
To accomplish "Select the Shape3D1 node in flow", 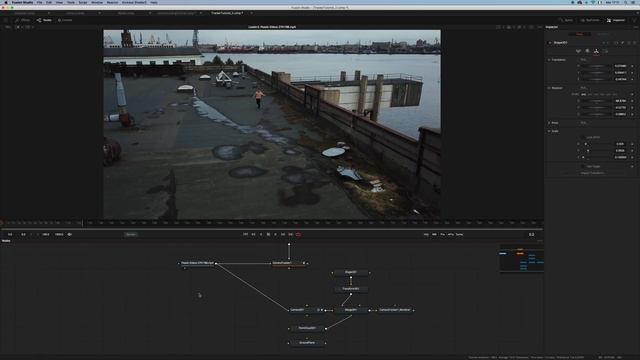I will pos(351,272).
